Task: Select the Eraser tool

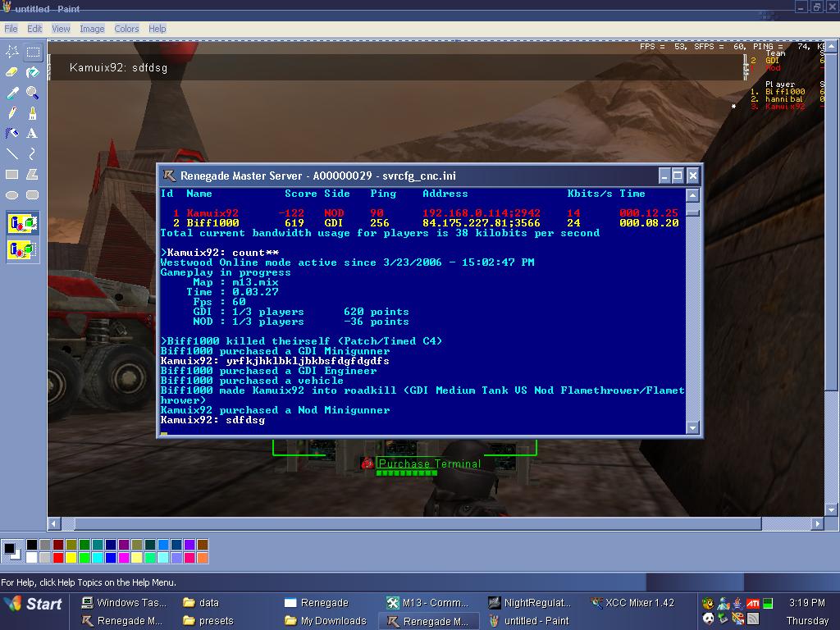Action: coord(12,72)
